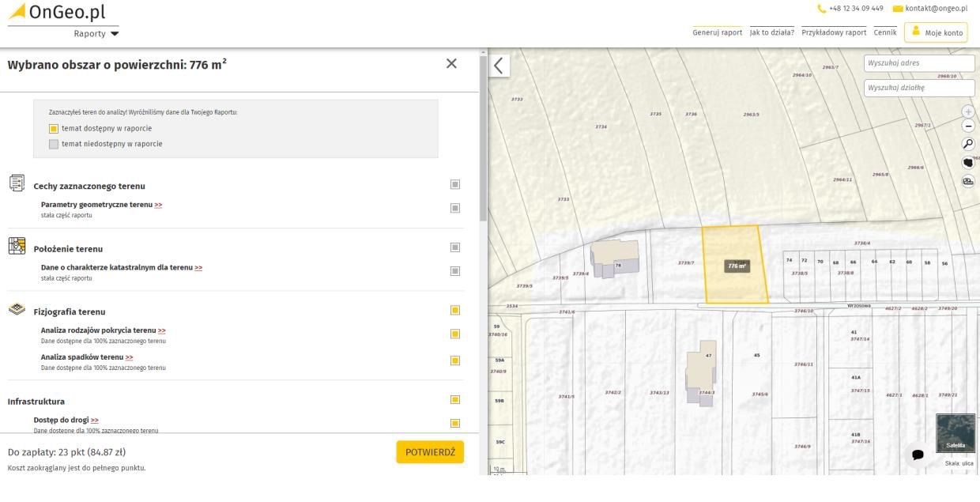
Task: Open Moje konto button
Action: pyautogui.click(x=936, y=32)
